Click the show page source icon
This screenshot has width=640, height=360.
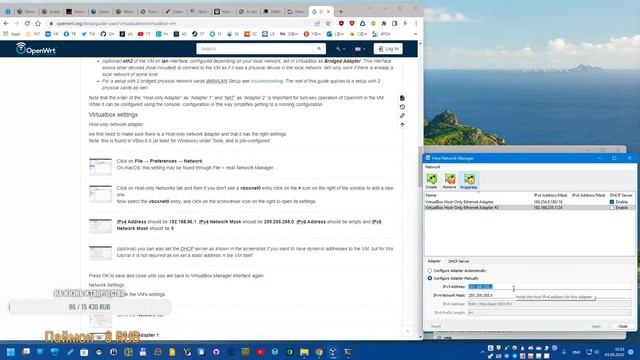point(402,98)
